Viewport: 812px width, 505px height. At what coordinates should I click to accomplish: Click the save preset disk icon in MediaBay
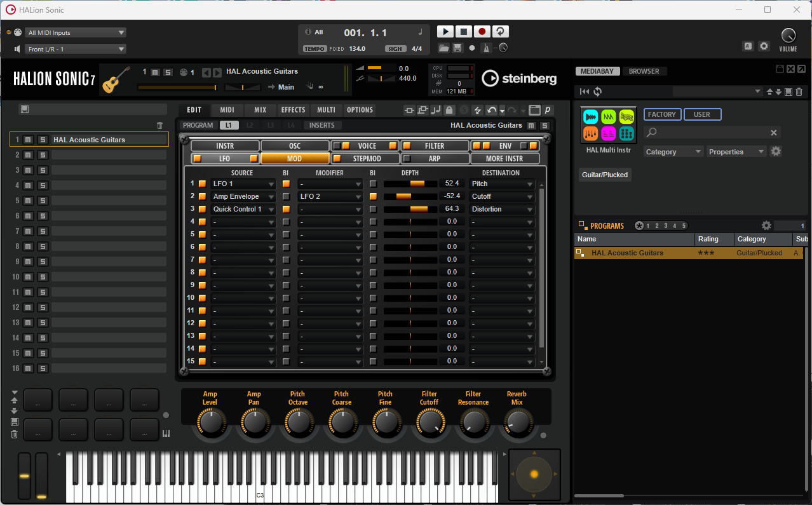(788, 91)
